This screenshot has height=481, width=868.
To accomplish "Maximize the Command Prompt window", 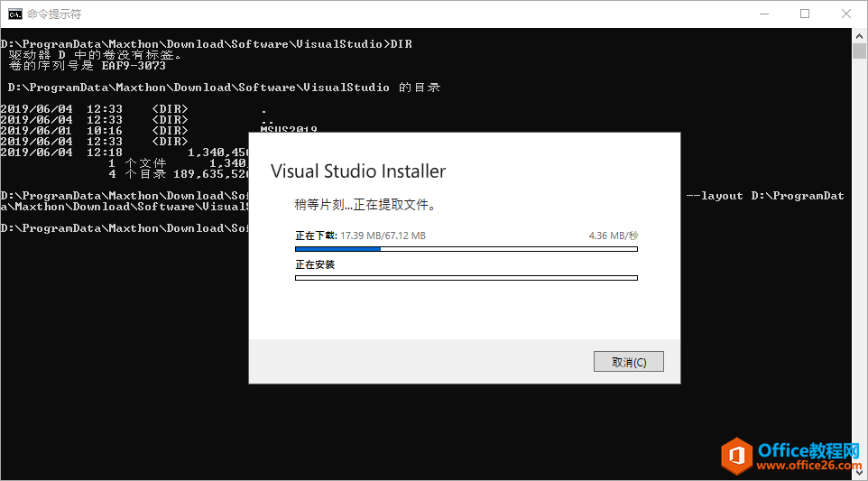I will click(x=805, y=14).
